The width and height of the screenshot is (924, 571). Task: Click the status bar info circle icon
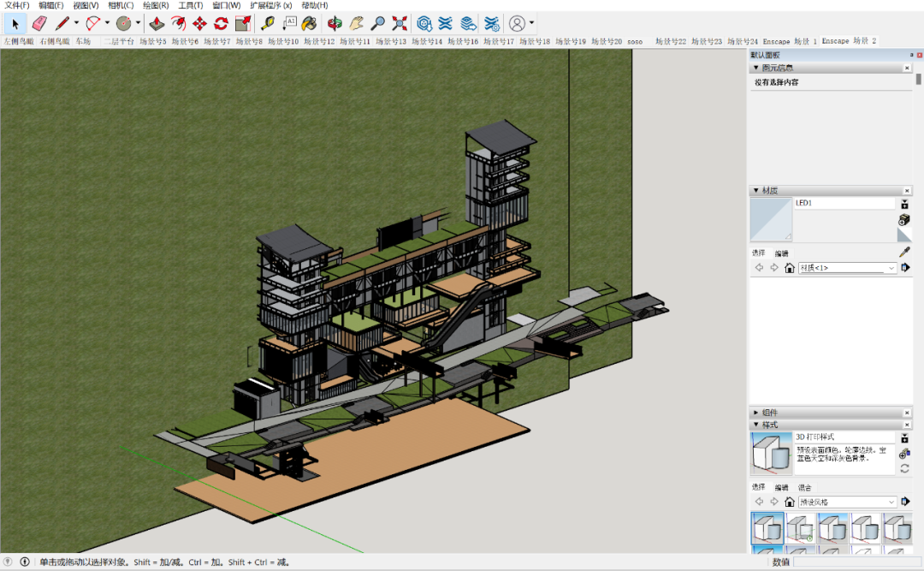(x=24, y=562)
